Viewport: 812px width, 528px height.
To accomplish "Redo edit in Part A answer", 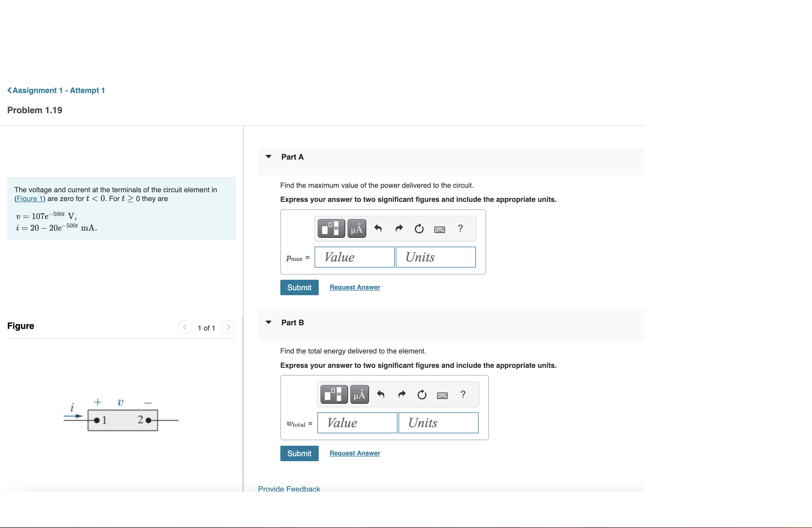I will 399,228.
